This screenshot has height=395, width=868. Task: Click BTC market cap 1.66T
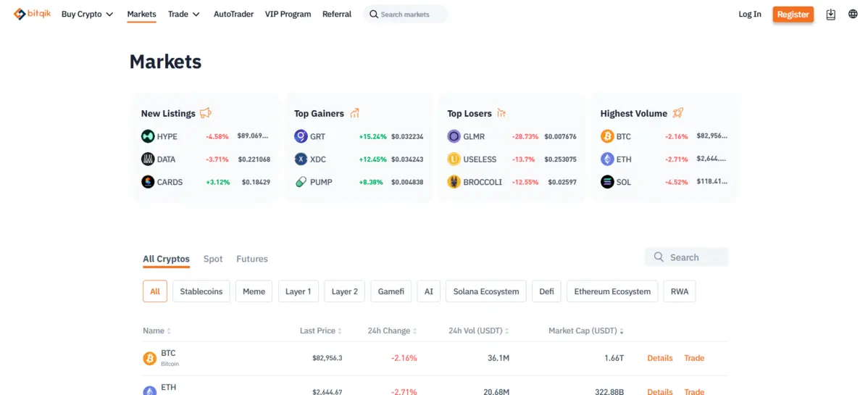click(x=614, y=358)
